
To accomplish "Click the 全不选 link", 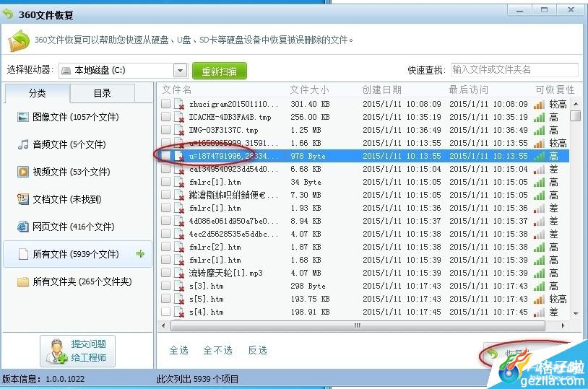I will (218, 351).
